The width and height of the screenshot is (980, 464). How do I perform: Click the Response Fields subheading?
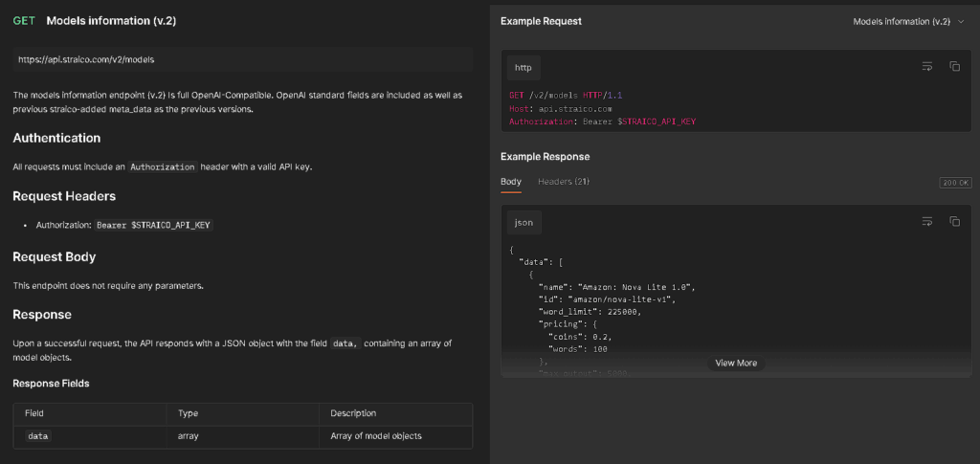pos(51,384)
